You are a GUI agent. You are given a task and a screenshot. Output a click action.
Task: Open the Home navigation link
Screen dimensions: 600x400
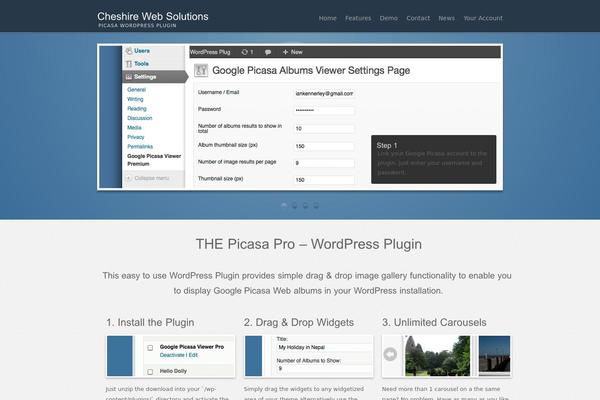pyautogui.click(x=328, y=18)
